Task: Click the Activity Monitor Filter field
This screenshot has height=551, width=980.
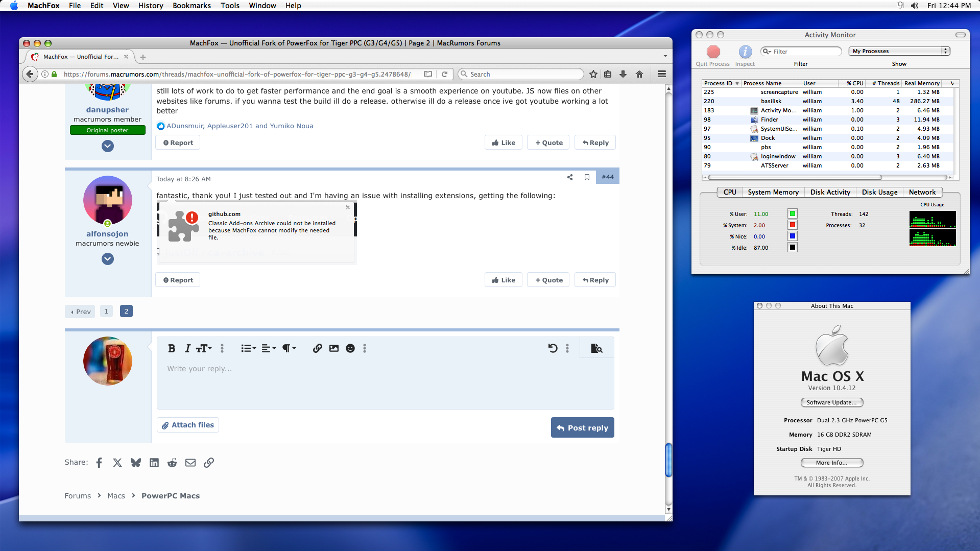Action: tap(801, 51)
